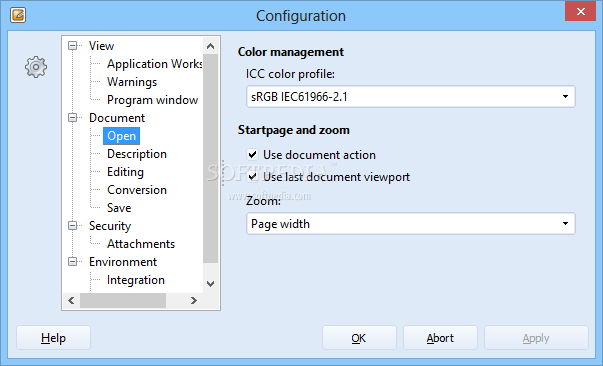Select Conversion in the tree

click(137, 190)
